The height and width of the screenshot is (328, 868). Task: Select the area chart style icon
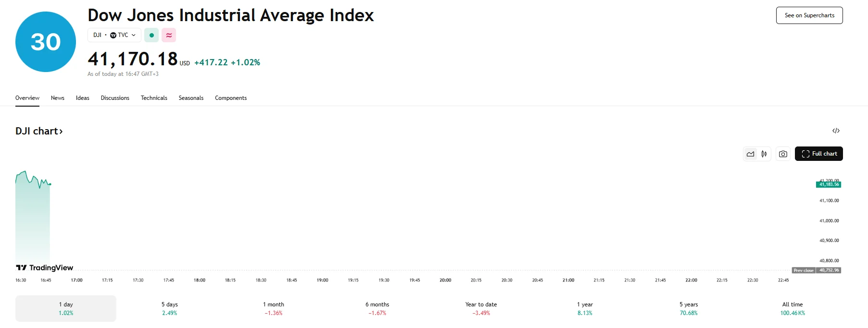751,154
